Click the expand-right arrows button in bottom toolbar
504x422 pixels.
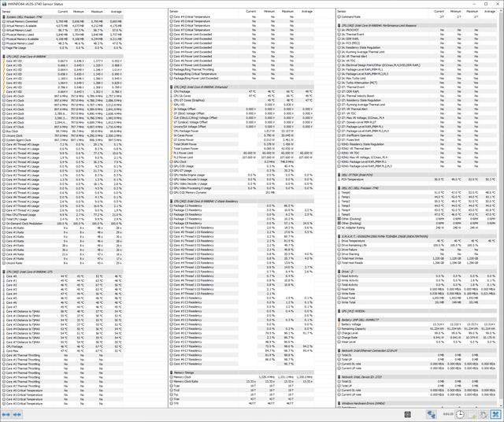tap(17, 414)
